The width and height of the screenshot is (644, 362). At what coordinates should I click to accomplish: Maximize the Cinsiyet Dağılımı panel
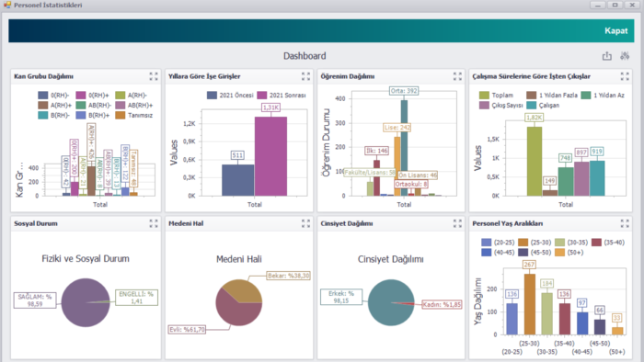(x=457, y=223)
